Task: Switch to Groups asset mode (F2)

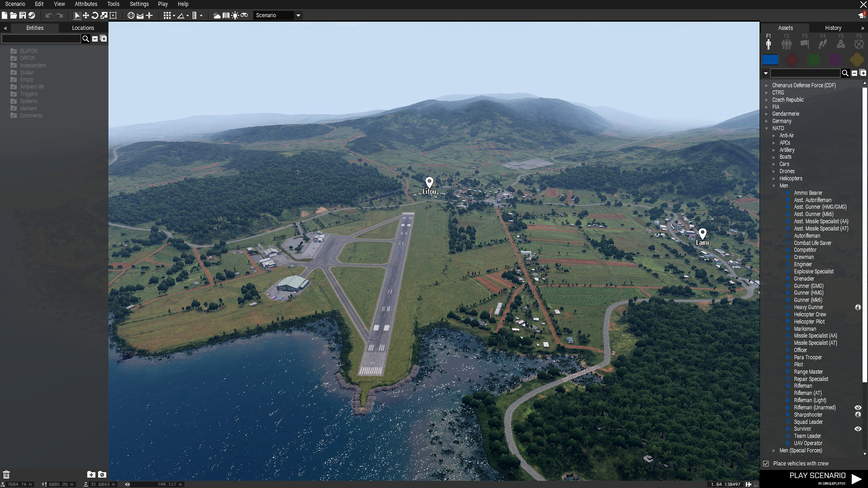Action: [x=787, y=44]
